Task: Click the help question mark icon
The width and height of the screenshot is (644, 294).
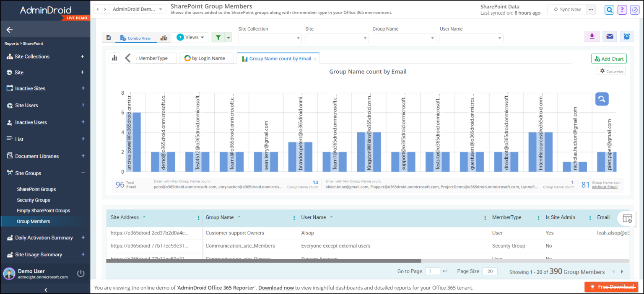Action: pyautogui.click(x=622, y=9)
